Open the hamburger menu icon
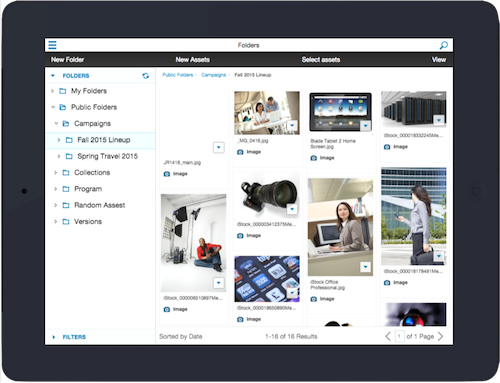This screenshot has width=500, height=383. 52,45
